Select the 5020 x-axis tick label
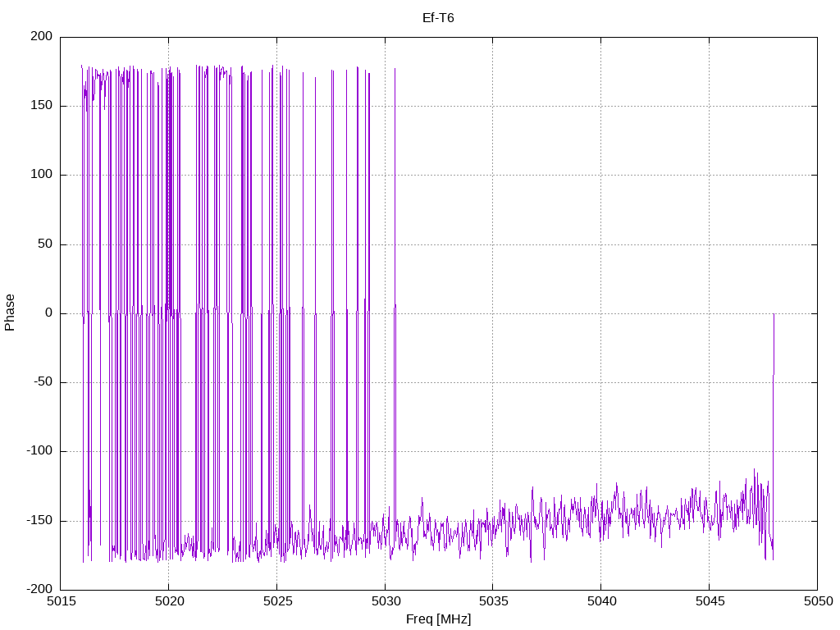 168,601
